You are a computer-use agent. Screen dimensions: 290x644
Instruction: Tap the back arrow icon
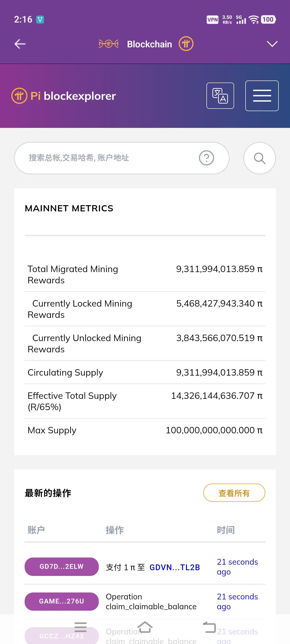[20, 44]
